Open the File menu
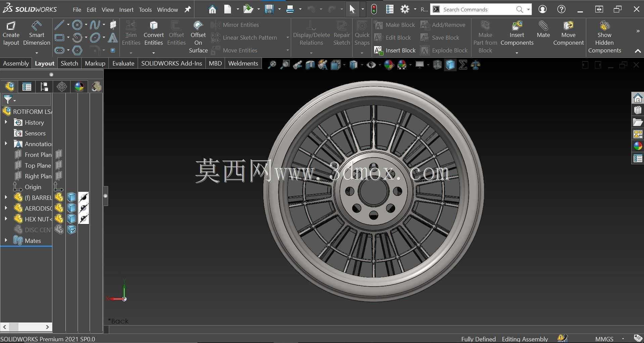The height and width of the screenshot is (343, 644). tap(77, 10)
